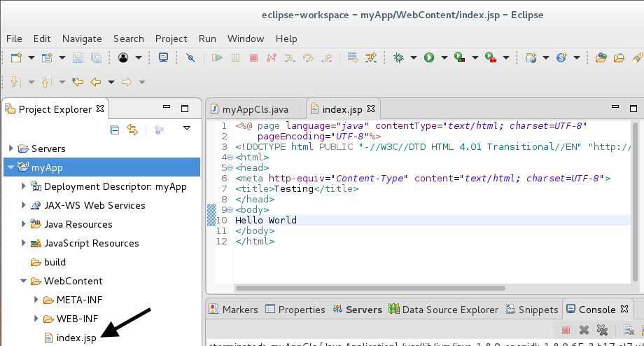Click the New wizard toolbar icon
The height and width of the screenshot is (346, 644).
click(x=16, y=57)
